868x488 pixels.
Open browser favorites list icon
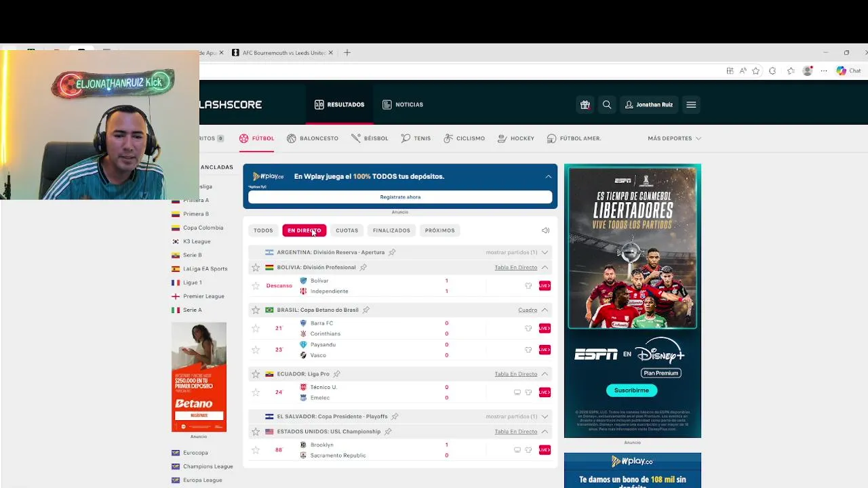(x=791, y=70)
